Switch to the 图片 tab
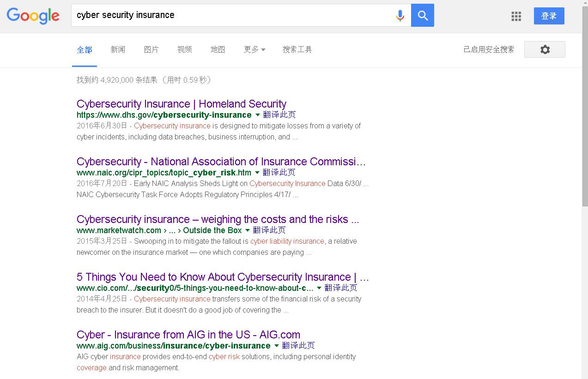The image size is (588, 379). pyautogui.click(x=151, y=49)
